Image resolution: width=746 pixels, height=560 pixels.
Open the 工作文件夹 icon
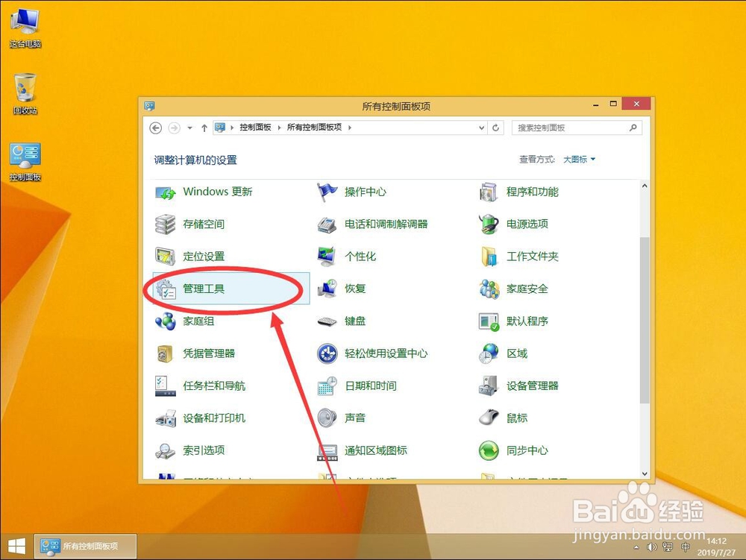pos(489,257)
